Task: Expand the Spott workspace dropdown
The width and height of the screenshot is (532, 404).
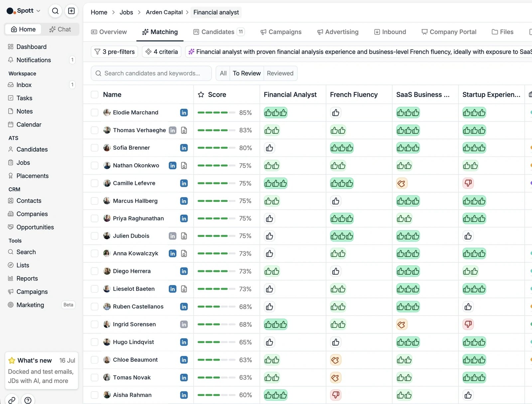Action: [24, 11]
